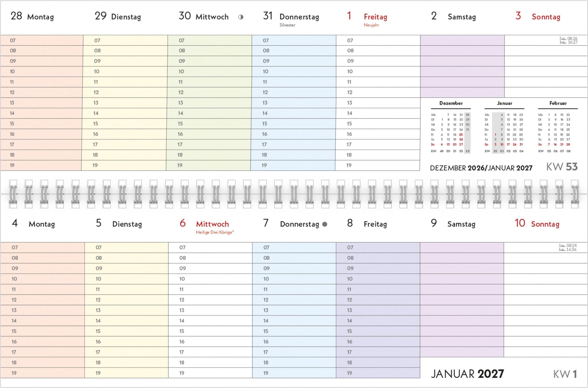
Task: Click the sunset icon showing 16:27
Action: [x=563, y=42]
